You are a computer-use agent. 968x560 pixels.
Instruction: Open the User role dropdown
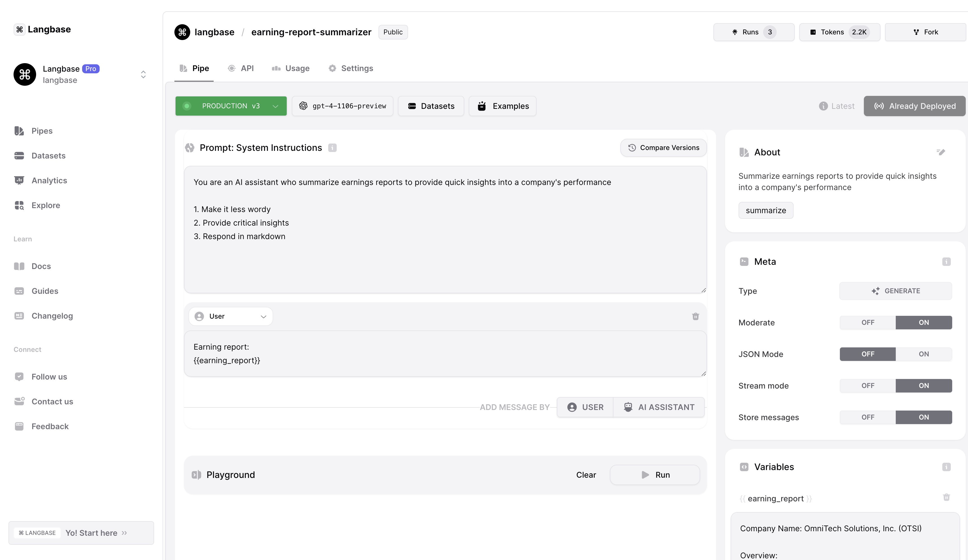pos(231,316)
